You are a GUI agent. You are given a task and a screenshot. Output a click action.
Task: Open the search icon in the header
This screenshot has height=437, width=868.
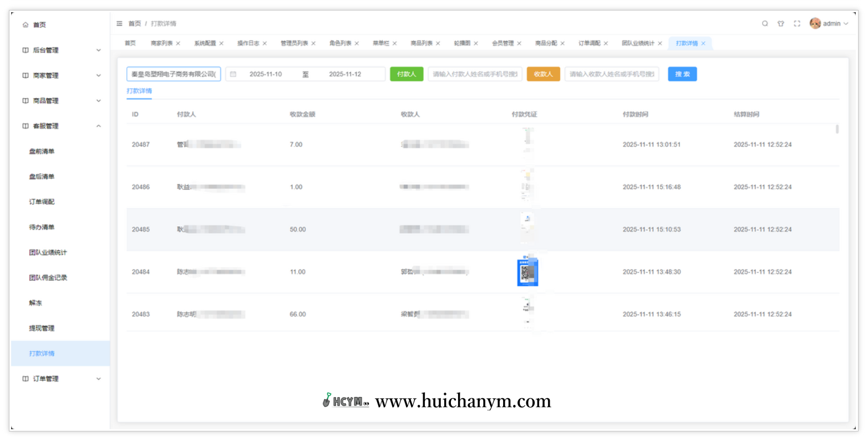click(x=765, y=24)
